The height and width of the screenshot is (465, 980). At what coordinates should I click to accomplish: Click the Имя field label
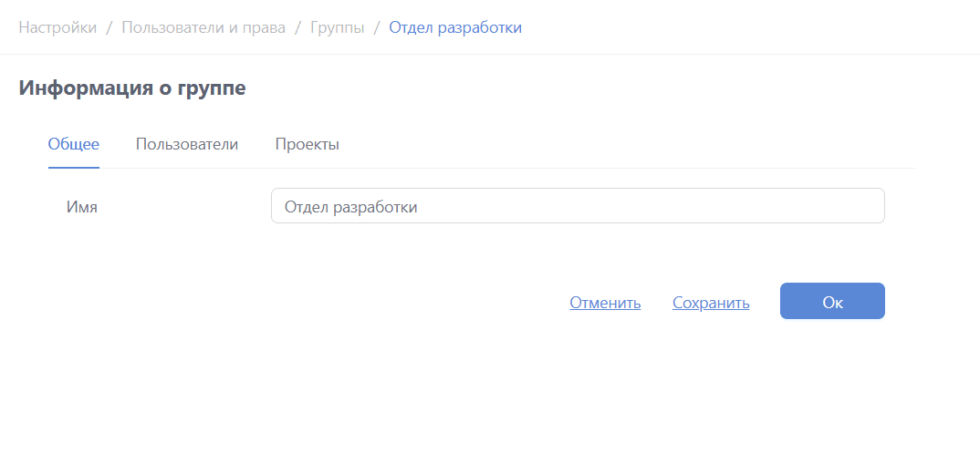click(82, 207)
